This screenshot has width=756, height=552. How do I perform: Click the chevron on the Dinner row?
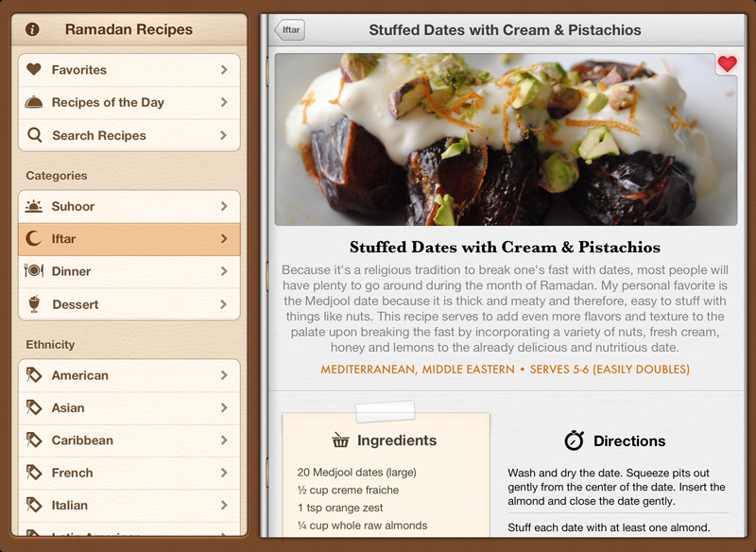pyautogui.click(x=224, y=271)
